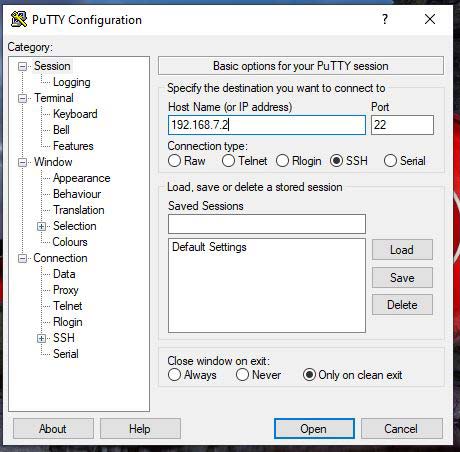The width and height of the screenshot is (460, 452).
Task: Collapse the Session tree node
Action: (22, 66)
